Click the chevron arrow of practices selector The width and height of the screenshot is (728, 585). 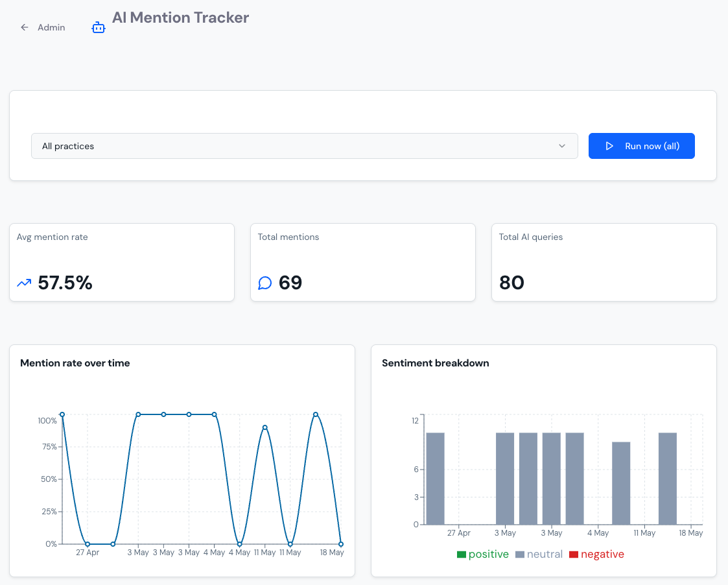[x=562, y=146]
